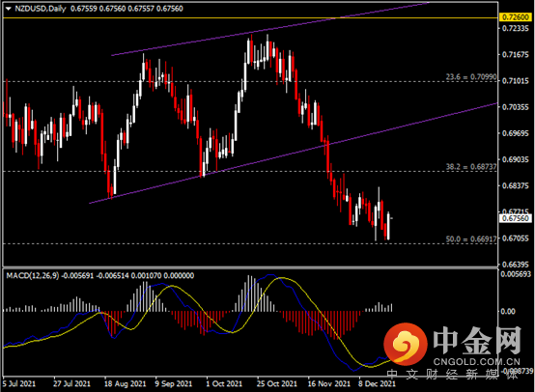Image resolution: width=535 pixels, height=392 pixels.
Task: Click the 8 Dec 2021 date marker
Action: click(x=377, y=384)
